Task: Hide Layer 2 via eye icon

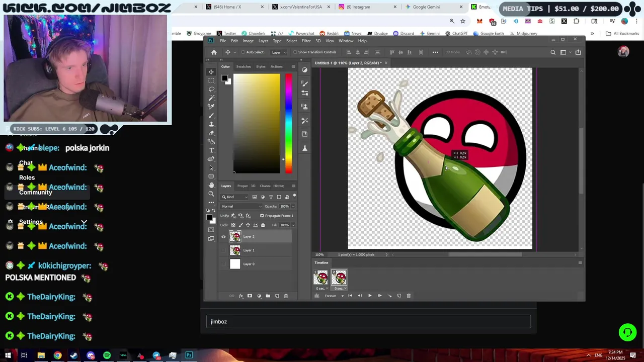Action: click(223, 237)
